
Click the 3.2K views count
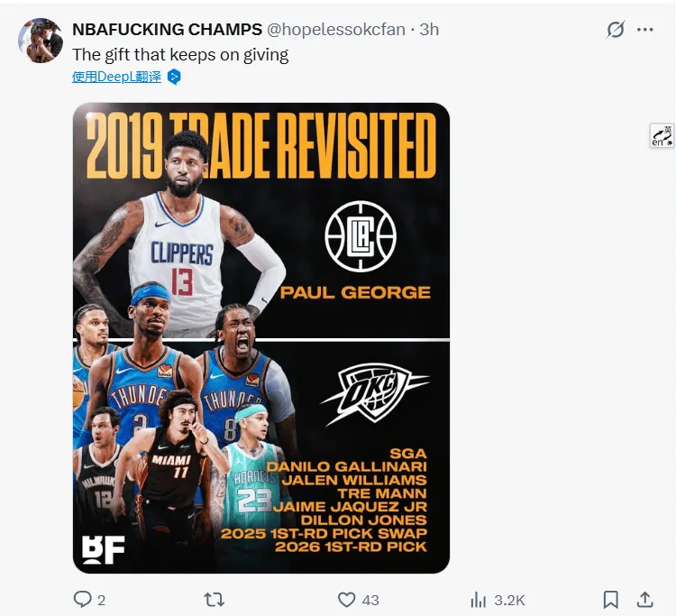[x=509, y=600]
